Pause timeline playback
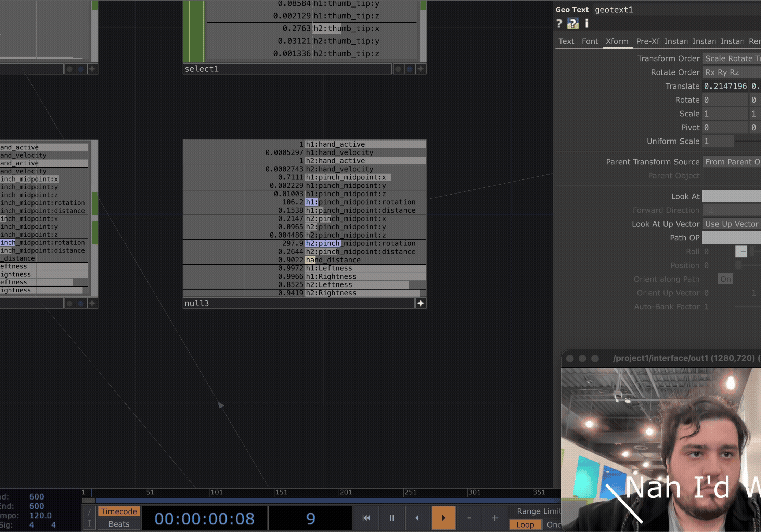 pyautogui.click(x=392, y=518)
